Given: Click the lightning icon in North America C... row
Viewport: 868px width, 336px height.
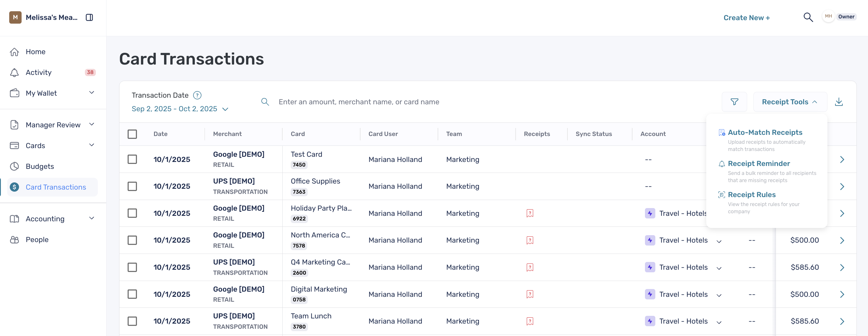Looking at the screenshot, I should tap(650, 240).
